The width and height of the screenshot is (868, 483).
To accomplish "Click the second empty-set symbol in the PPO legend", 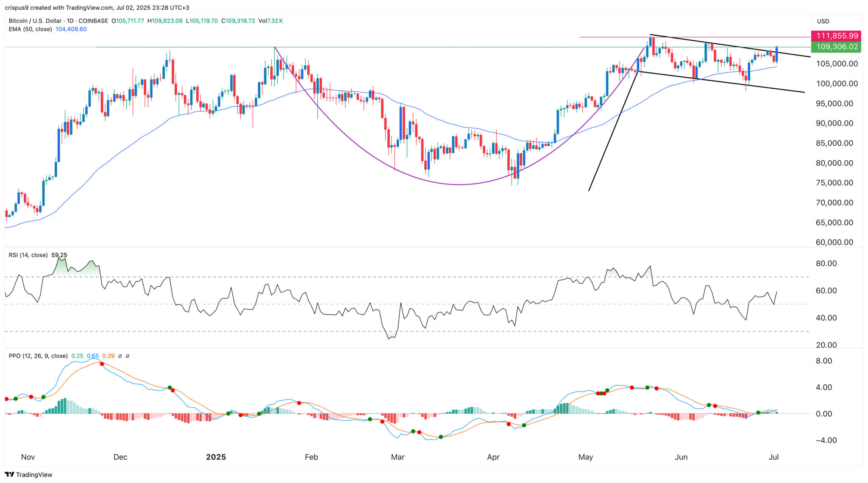I will [x=128, y=356].
